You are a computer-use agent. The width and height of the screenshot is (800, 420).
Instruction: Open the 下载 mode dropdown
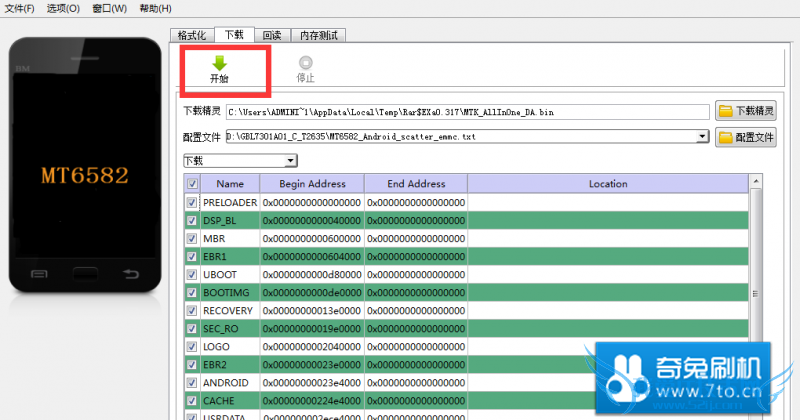[290, 160]
